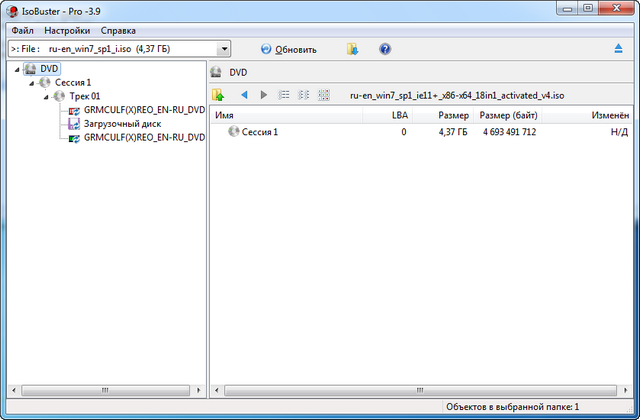Click the Трек 01 disc icon

[x=59, y=96]
